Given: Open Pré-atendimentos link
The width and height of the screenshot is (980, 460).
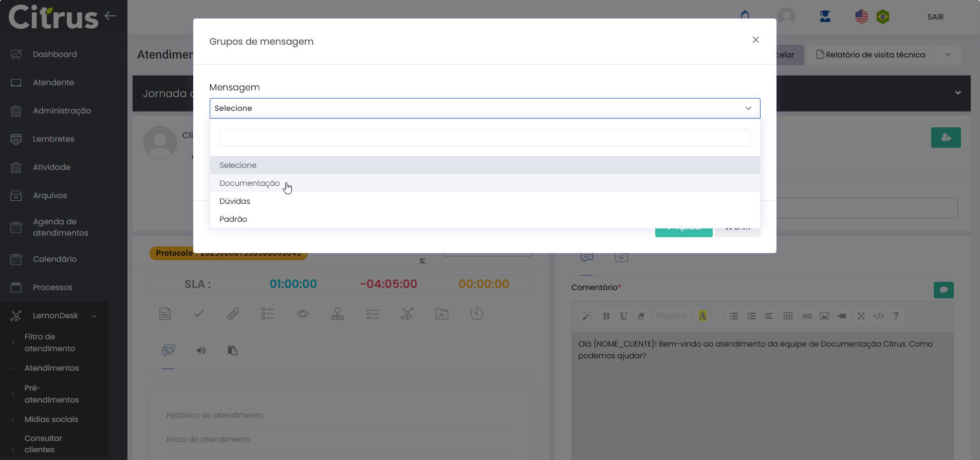Looking at the screenshot, I should point(51,394).
